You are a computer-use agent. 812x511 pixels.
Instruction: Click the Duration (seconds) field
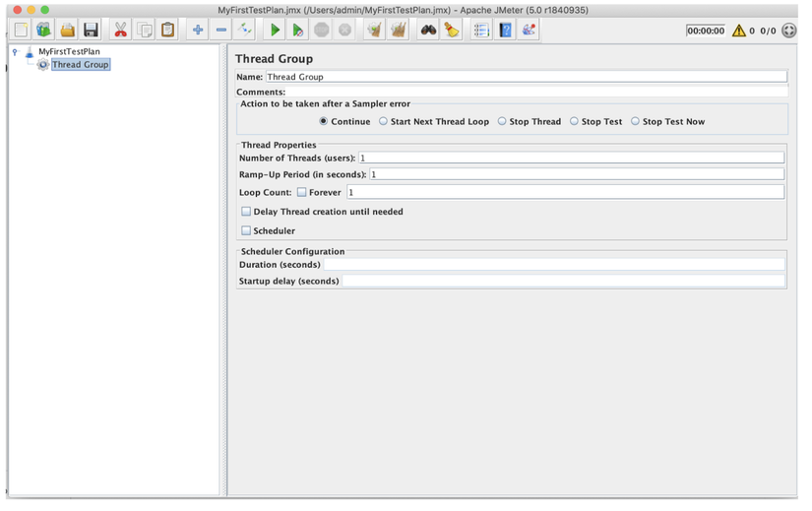pyautogui.click(x=553, y=264)
